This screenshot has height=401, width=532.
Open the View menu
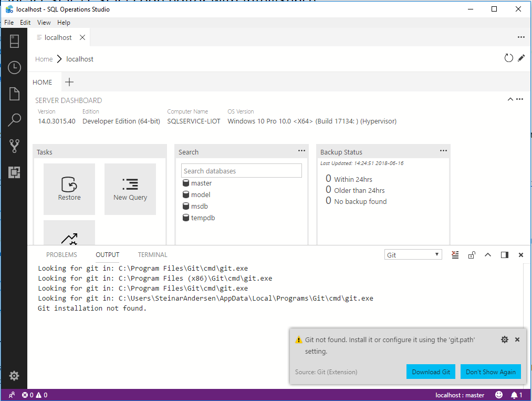click(44, 23)
